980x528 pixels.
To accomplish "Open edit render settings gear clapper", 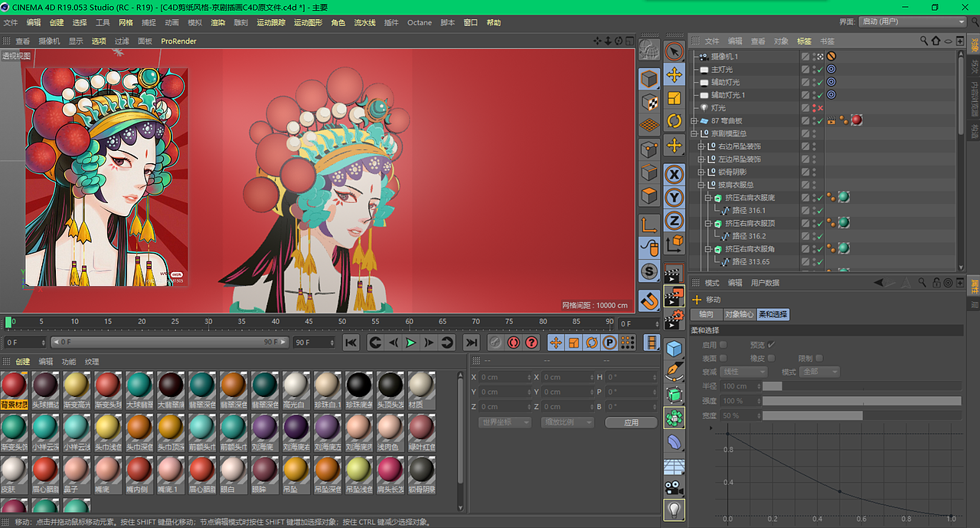I will 674,318.
